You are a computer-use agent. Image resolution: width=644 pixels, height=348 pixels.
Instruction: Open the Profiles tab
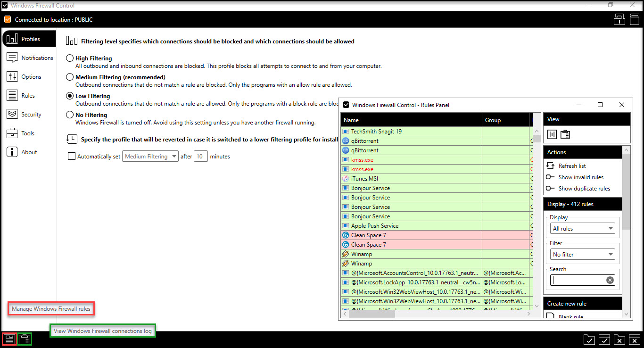point(29,39)
